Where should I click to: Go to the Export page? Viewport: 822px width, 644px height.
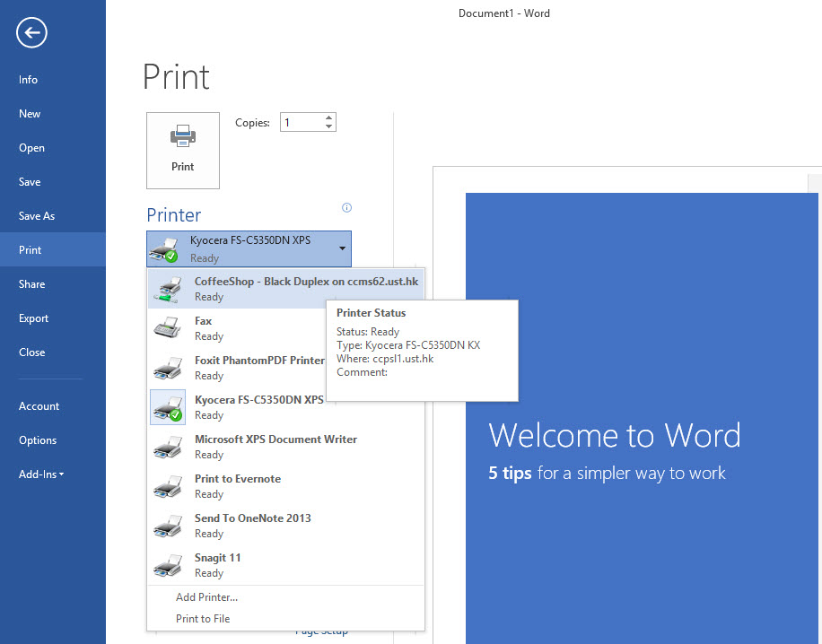coord(34,318)
